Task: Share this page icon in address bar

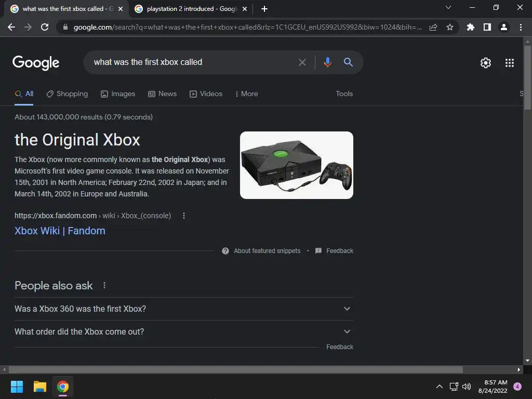Action: click(x=433, y=27)
